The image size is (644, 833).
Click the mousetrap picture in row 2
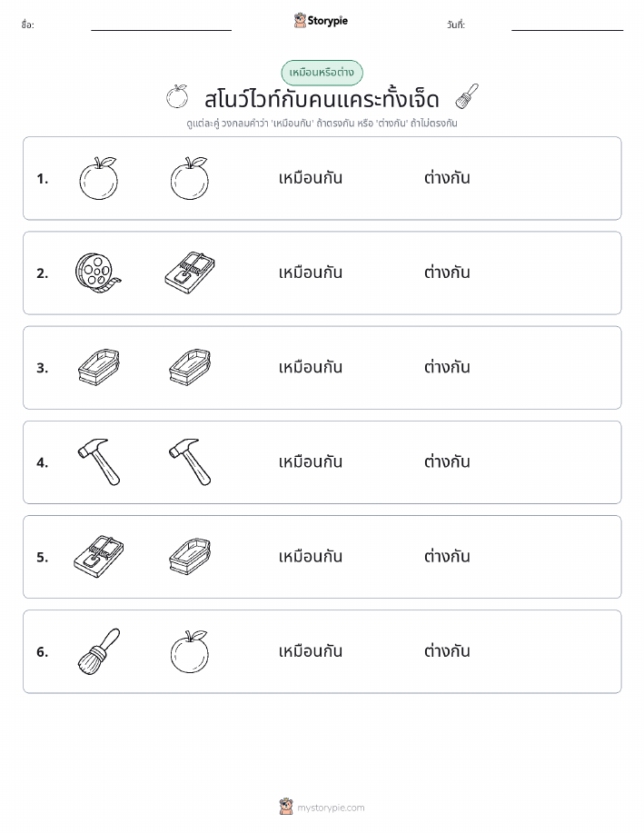tap(190, 273)
